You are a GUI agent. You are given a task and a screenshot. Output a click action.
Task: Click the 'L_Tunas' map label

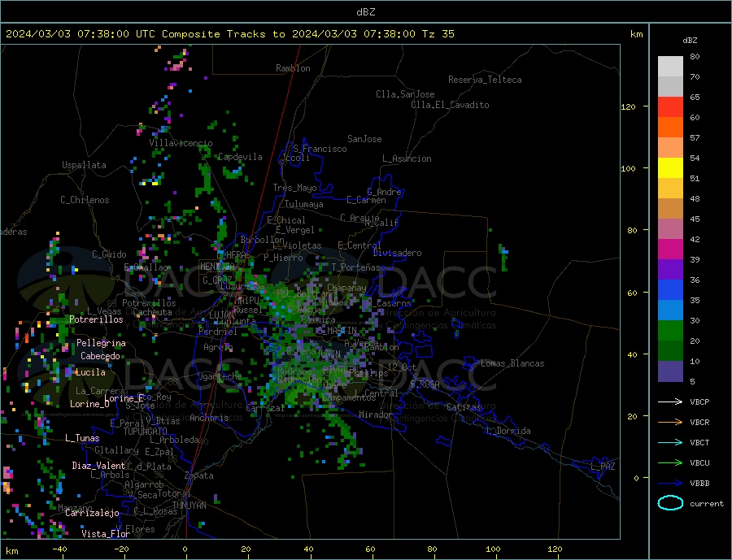(x=82, y=438)
